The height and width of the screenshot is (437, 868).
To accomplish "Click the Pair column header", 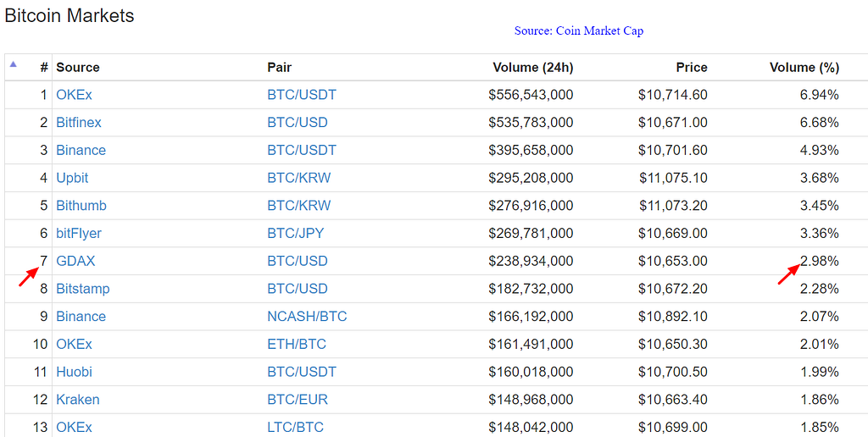I will pos(279,67).
